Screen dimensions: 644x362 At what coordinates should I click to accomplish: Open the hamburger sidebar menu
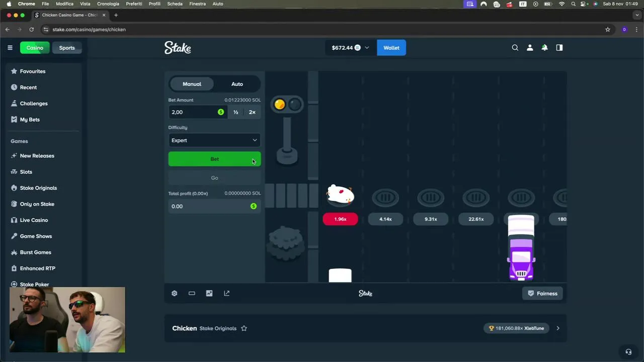tap(10, 48)
